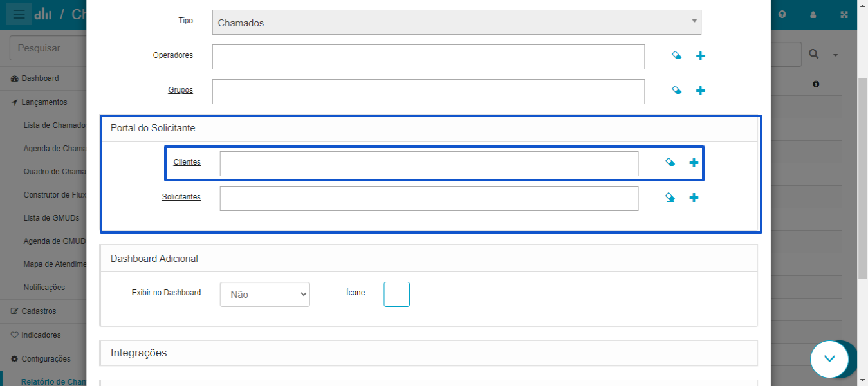Image resolution: width=868 pixels, height=386 pixels.
Task: Add a requester with Solicitantes plus icon
Action: click(694, 198)
